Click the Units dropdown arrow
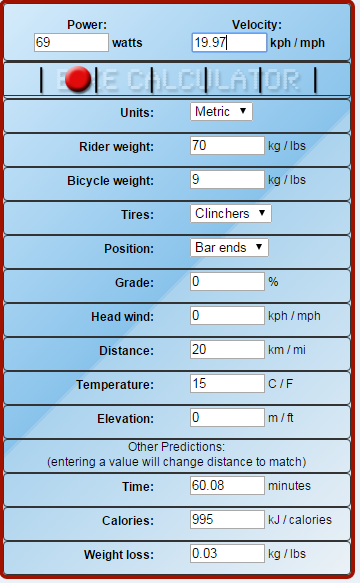This screenshot has width=360, height=583. (x=243, y=111)
